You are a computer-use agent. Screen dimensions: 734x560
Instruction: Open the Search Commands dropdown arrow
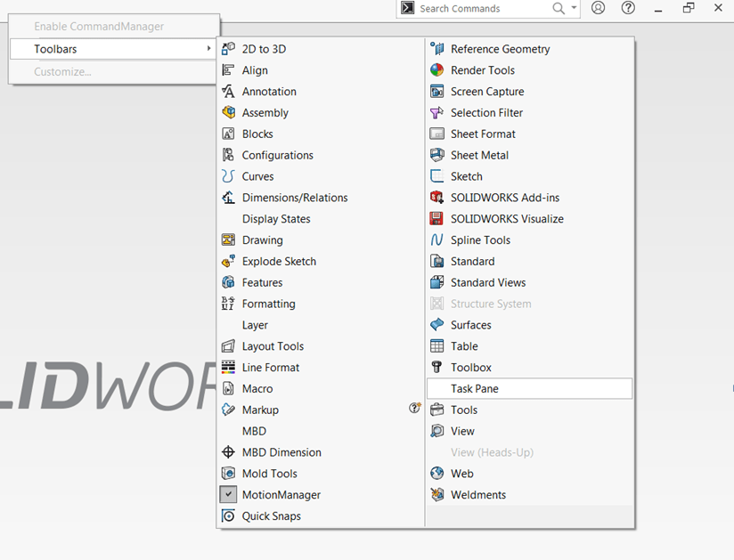(x=574, y=7)
